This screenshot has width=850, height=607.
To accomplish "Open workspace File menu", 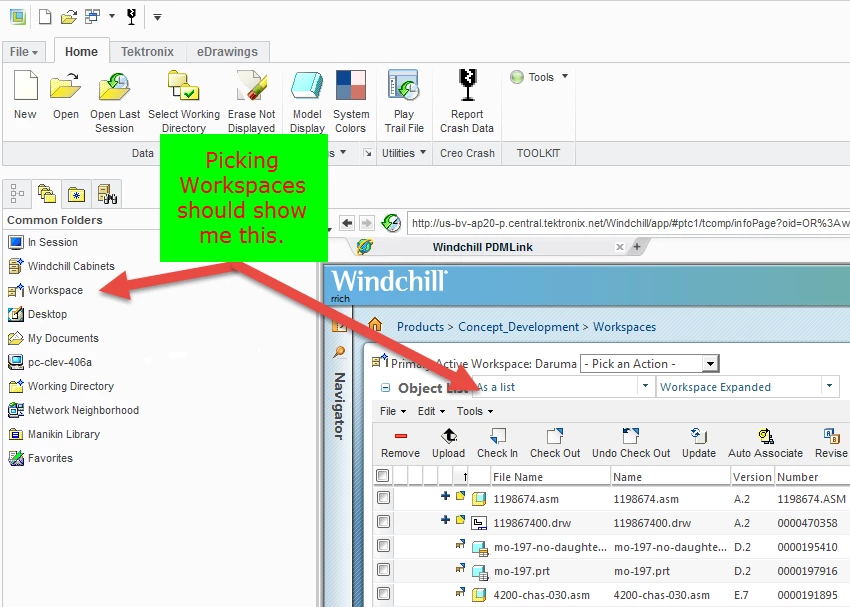I will pos(393,411).
